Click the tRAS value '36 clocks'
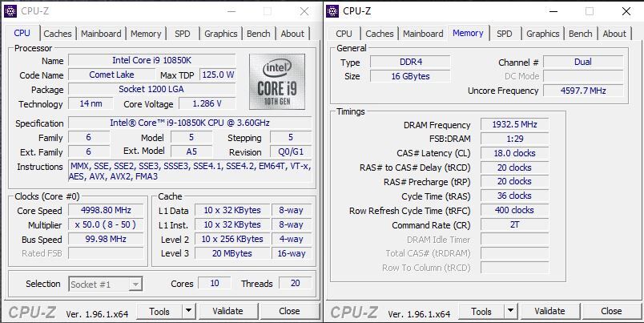 click(x=514, y=196)
